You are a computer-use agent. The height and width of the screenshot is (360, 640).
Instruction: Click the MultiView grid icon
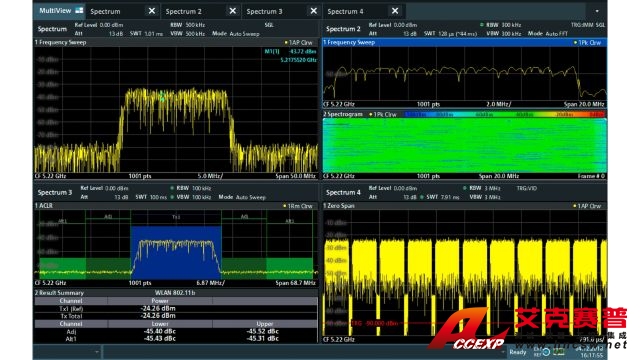click(79, 11)
